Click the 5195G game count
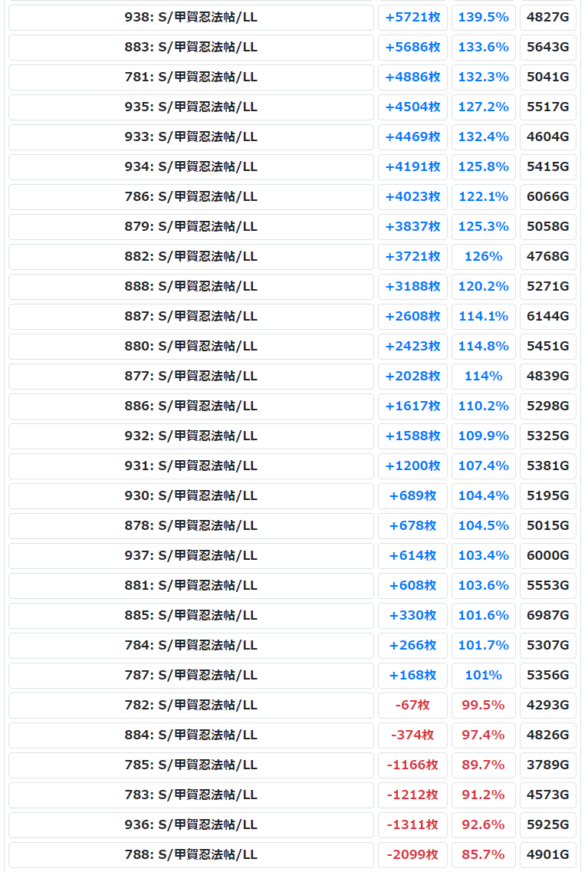588x872 pixels. [548, 496]
